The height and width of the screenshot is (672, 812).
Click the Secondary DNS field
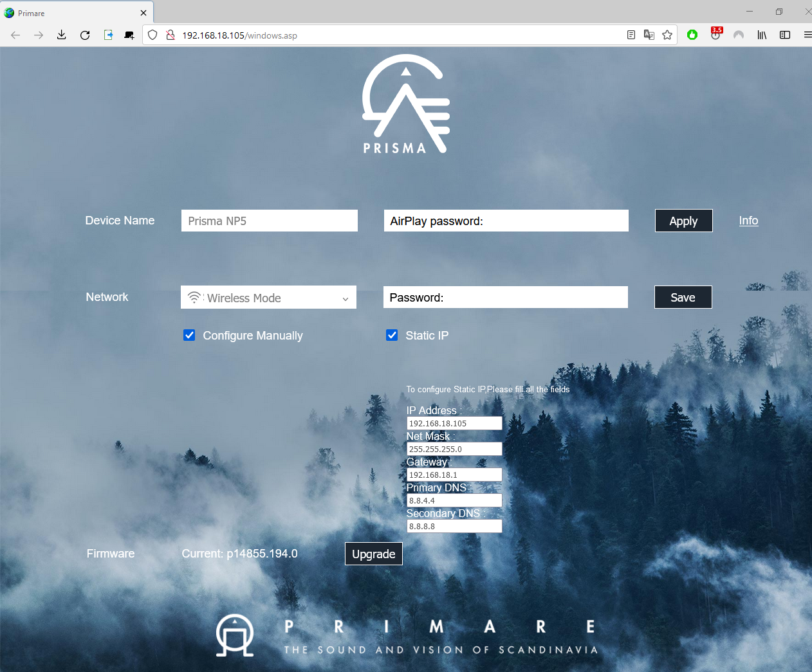pos(454,526)
